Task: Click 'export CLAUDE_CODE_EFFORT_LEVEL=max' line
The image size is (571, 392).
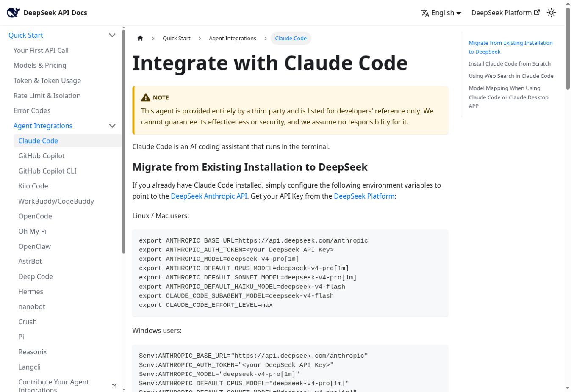Action: pyautogui.click(x=206, y=305)
